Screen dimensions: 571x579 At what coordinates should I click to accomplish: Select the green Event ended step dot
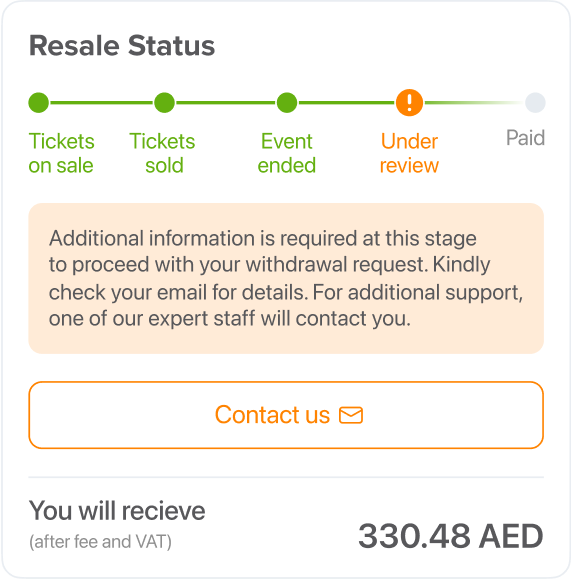pos(287,103)
